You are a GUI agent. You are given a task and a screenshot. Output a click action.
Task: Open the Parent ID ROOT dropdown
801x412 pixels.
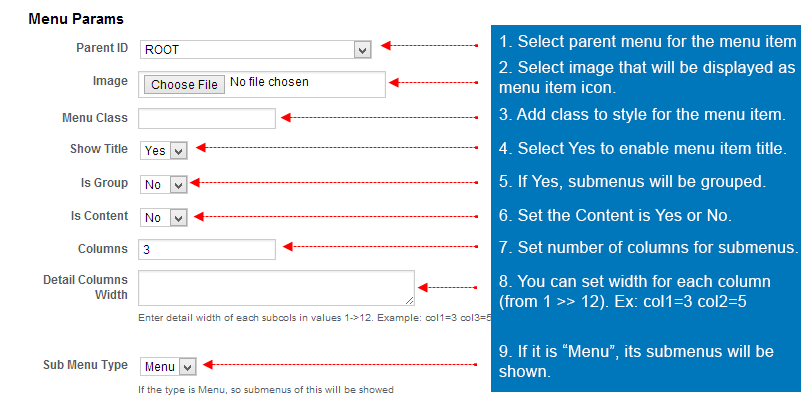pyautogui.click(x=255, y=50)
